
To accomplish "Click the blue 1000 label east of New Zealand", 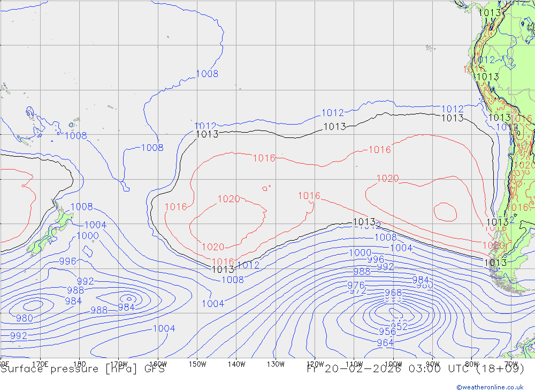I will click(88, 236).
